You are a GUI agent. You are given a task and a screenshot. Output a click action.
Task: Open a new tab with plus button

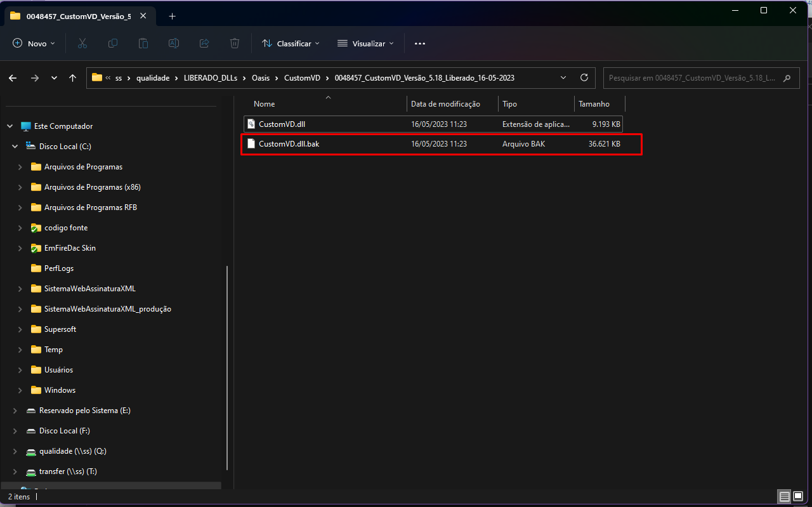172,16
